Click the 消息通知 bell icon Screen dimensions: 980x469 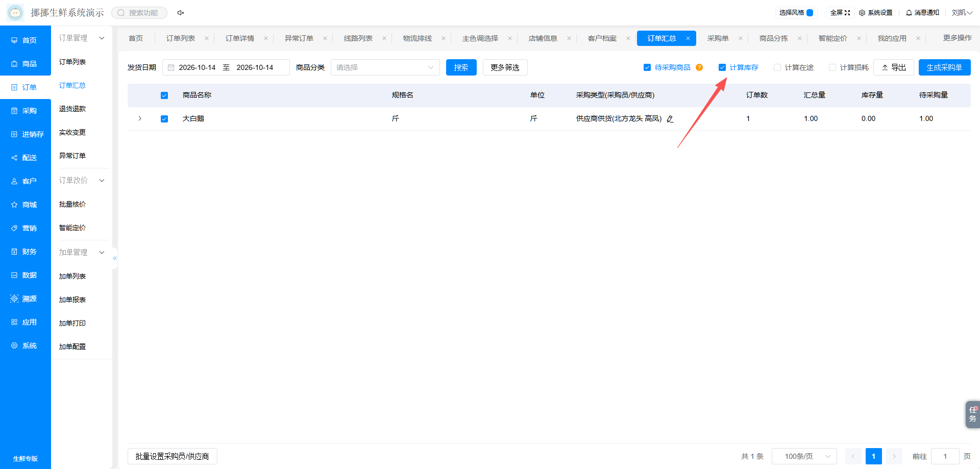tap(909, 13)
